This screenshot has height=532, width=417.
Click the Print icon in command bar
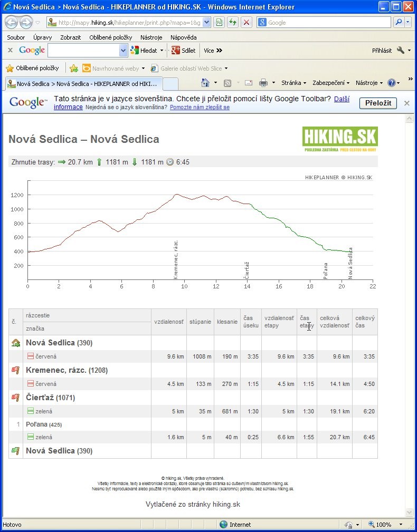[x=263, y=83]
